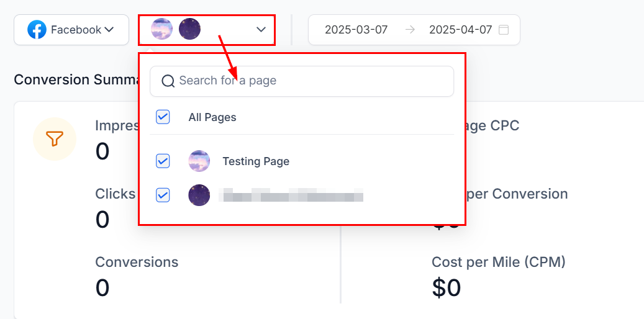Click the orange funnel filter icon
644x319 pixels.
[55, 139]
